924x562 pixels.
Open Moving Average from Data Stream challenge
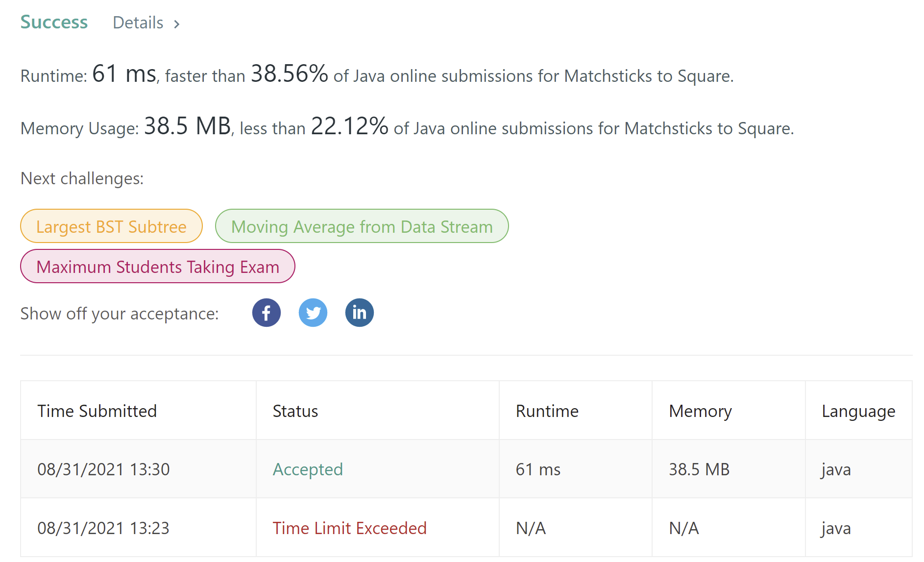click(x=362, y=226)
